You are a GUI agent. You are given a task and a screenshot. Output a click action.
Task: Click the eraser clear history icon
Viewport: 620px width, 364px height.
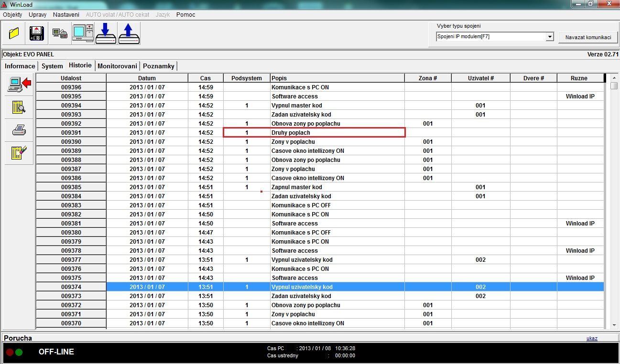click(x=19, y=153)
